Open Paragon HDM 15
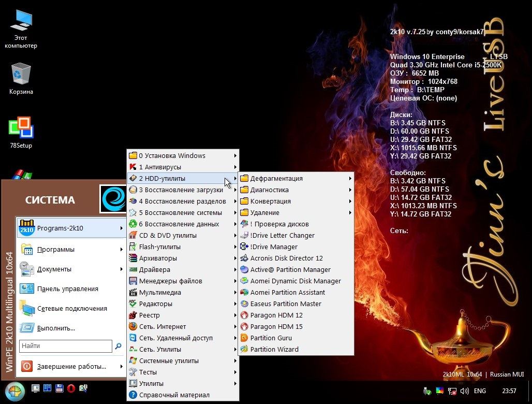The height and width of the screenshot is (404, 532). pos(276,326)
